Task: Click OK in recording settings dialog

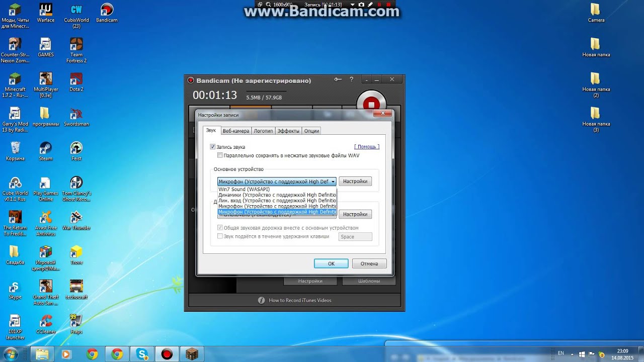Action: coord(331,263)
